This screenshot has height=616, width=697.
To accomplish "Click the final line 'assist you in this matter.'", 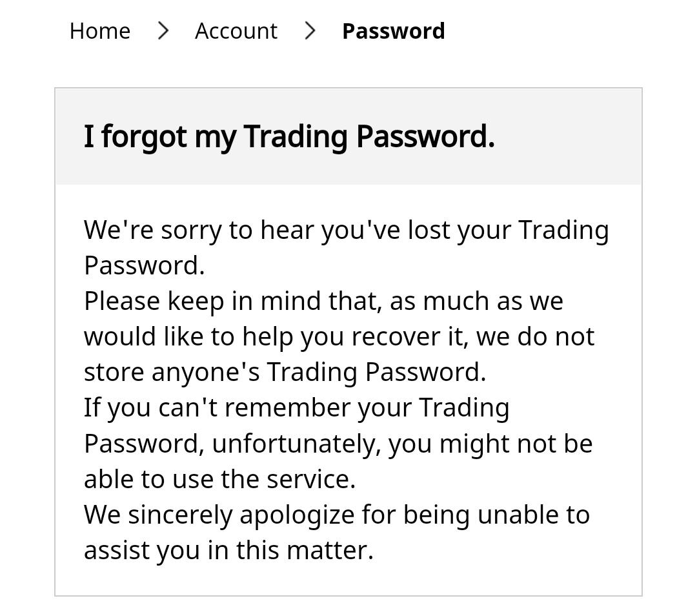I will [228, 551].
